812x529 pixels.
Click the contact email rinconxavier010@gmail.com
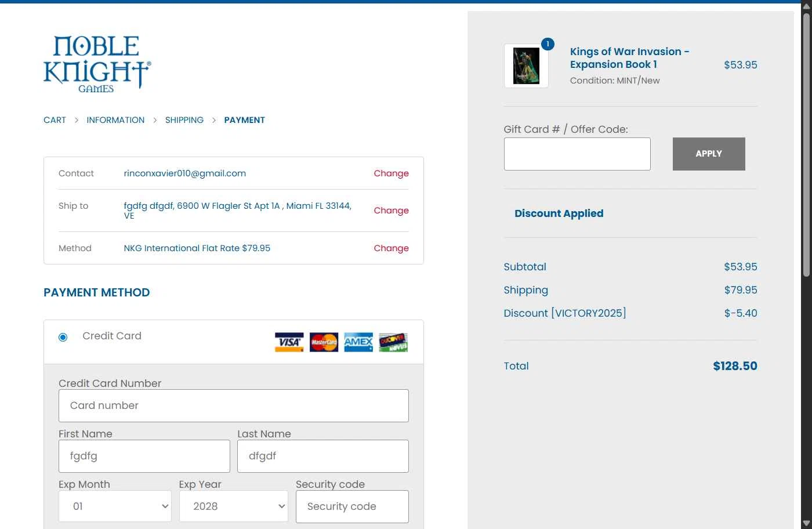point(185,173)
